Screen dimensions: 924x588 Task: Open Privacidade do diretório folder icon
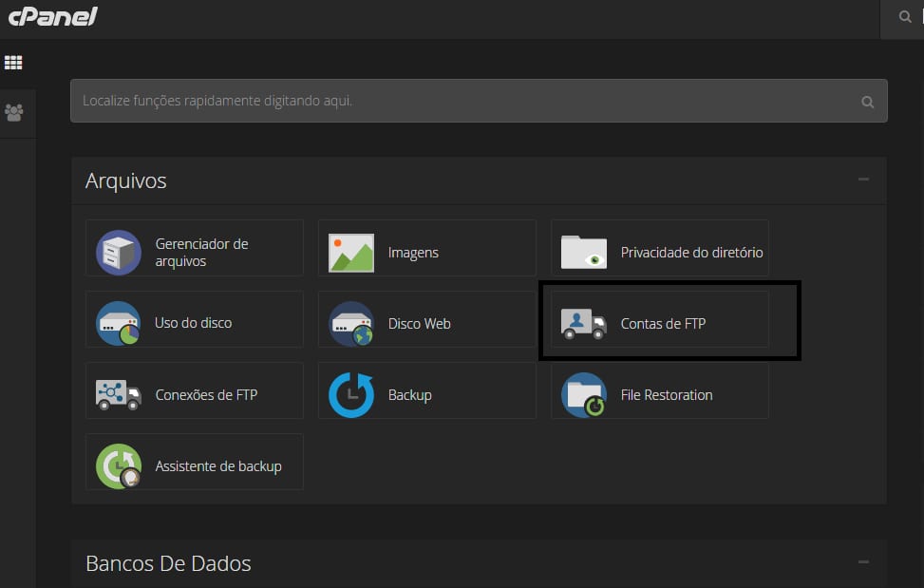point(584,252)
